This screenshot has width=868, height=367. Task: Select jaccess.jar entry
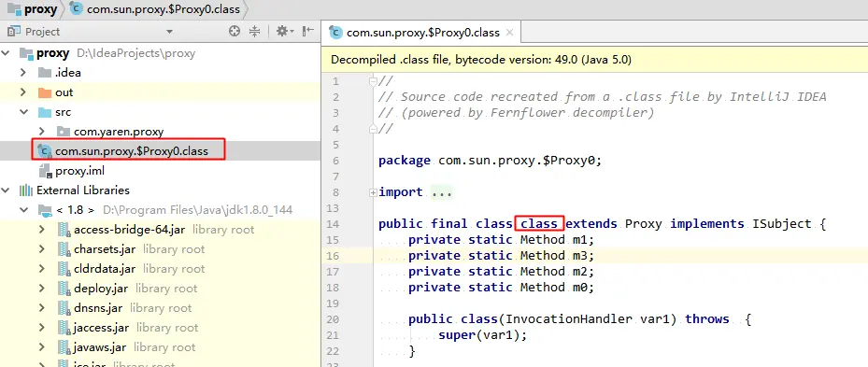click(101, 328)
